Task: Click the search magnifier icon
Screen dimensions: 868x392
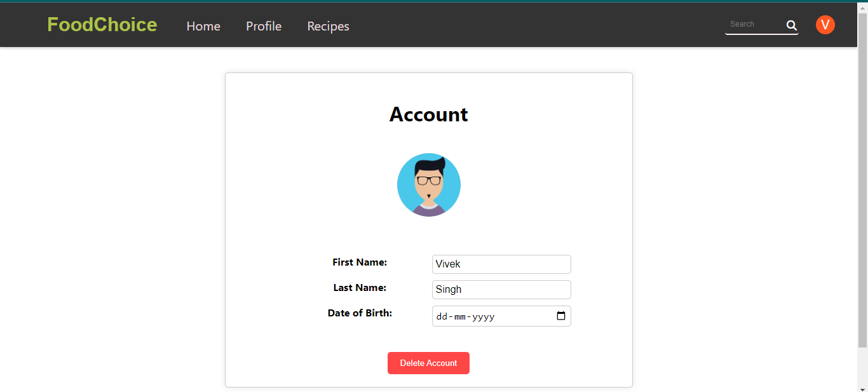Action: pos(791,25)
